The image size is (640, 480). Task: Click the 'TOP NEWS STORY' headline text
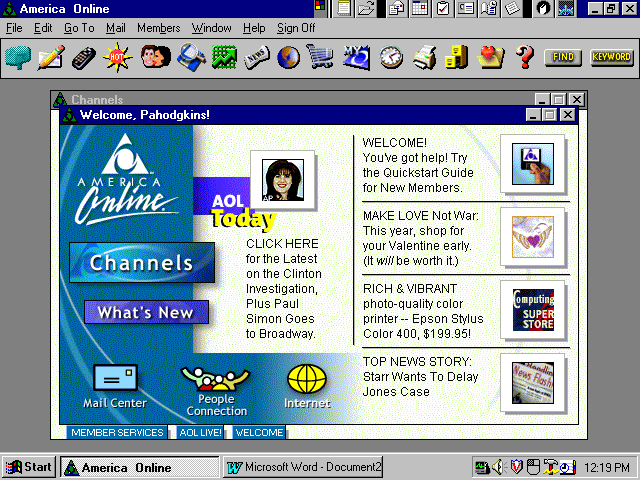(420, 376)
